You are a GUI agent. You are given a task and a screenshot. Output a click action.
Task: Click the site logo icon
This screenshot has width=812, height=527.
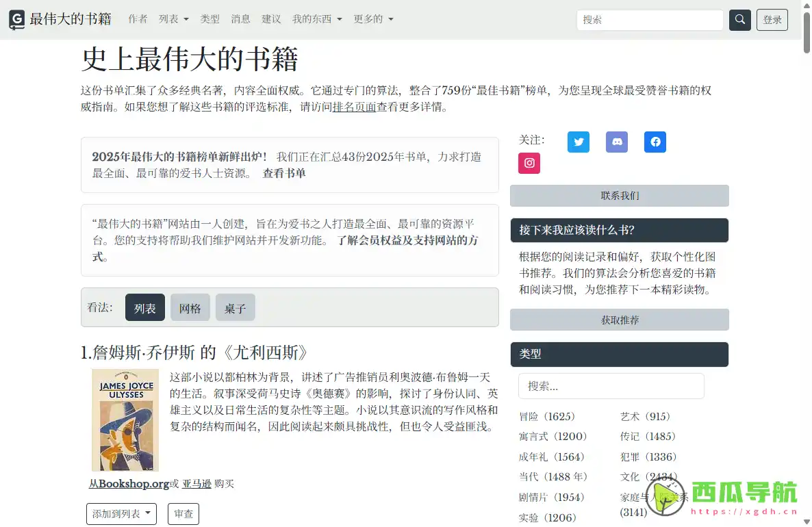click(x=17, y=20)
